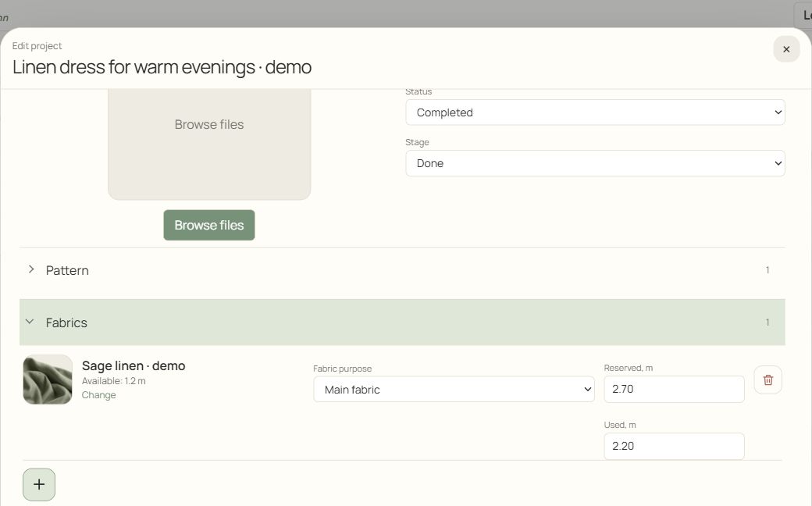Screen dimensions: 812x506
Task: Click the Fabric purpose label
Action: (342, 369)
